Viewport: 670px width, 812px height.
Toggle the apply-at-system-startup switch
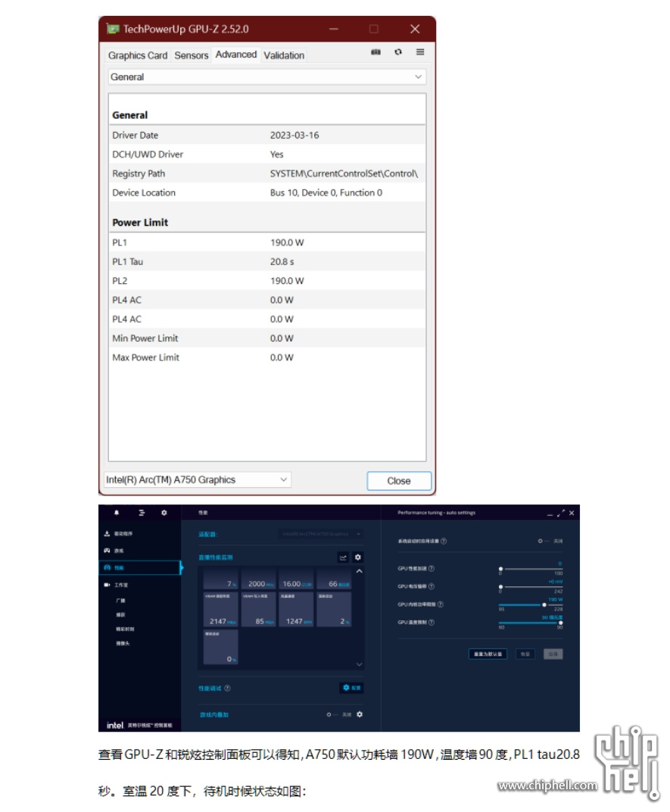543,541
